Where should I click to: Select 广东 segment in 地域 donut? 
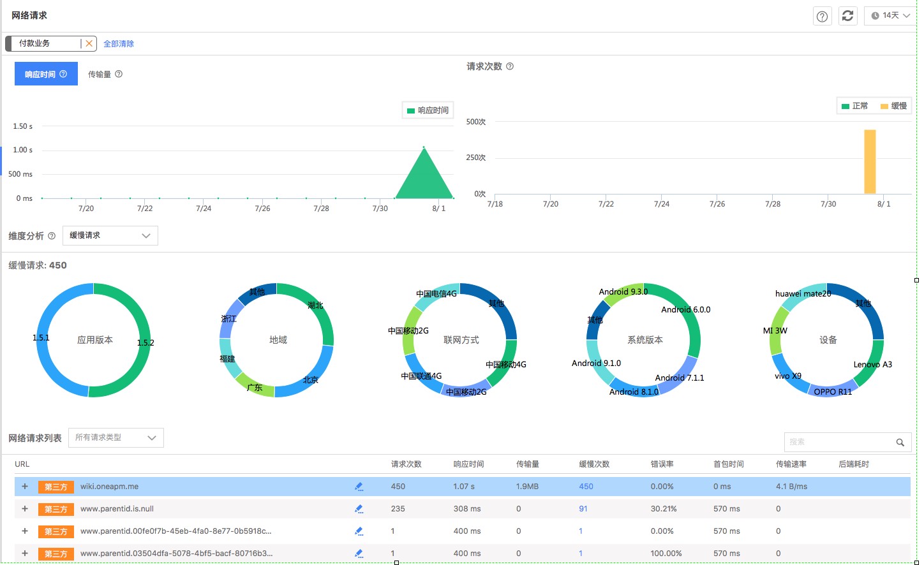pyautogui.click(x=255, y=386)
